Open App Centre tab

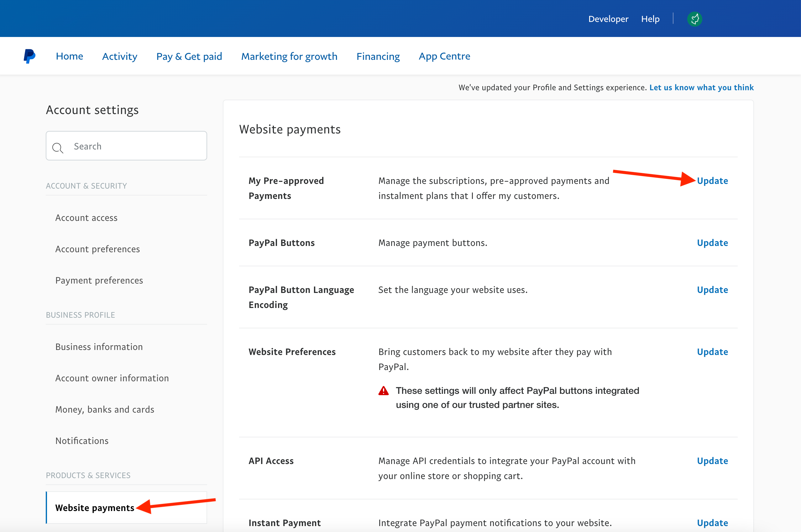point(444,56)
